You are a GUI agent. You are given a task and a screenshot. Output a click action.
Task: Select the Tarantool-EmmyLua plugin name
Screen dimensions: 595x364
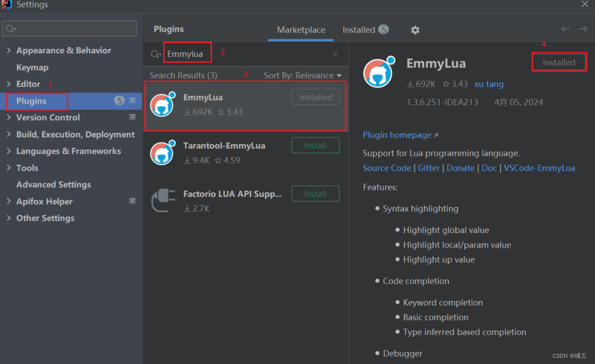coord(224,145)
